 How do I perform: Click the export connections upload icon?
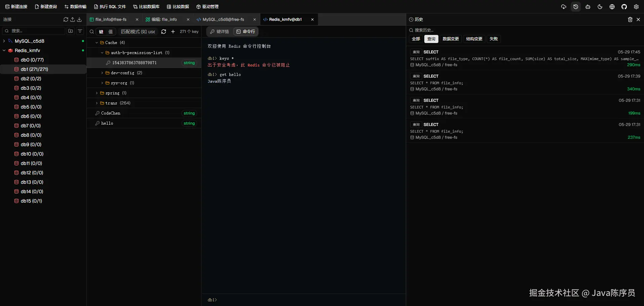73,19
